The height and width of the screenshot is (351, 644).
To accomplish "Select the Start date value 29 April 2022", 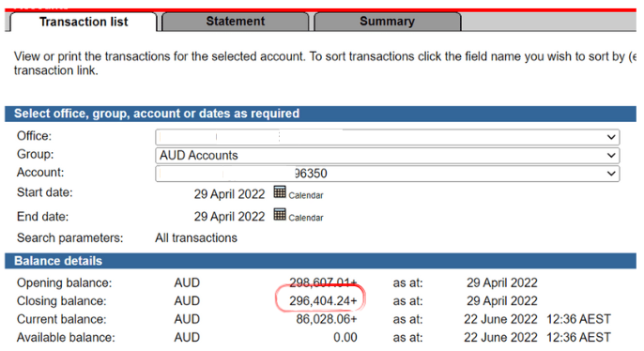I will 229,194.
